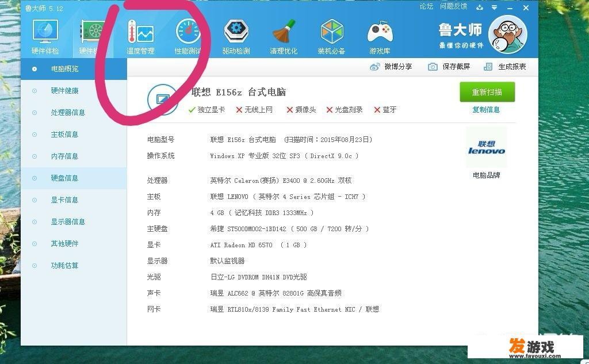This screenshot has width=589, height=364.
Task: Click the computer overview monitor icon
Action: pyautogui.click(x=163, y=99)
